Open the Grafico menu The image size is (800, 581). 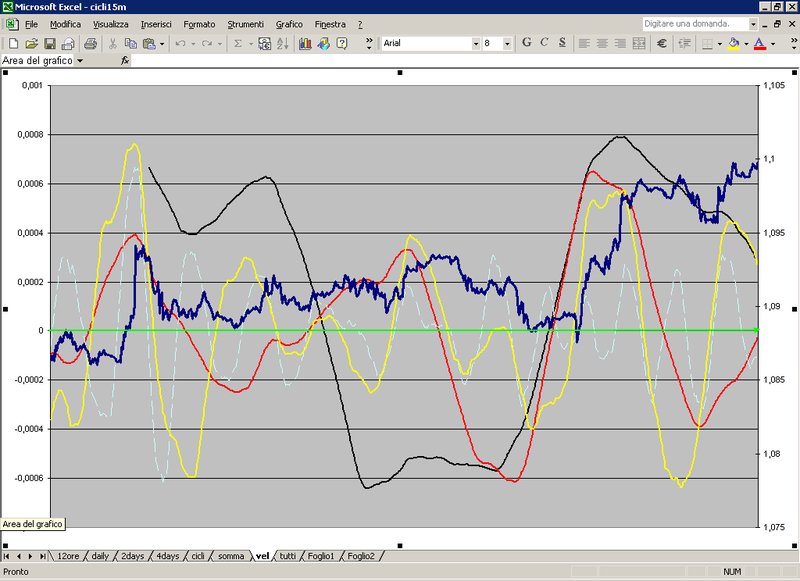[x=289, y=23]
